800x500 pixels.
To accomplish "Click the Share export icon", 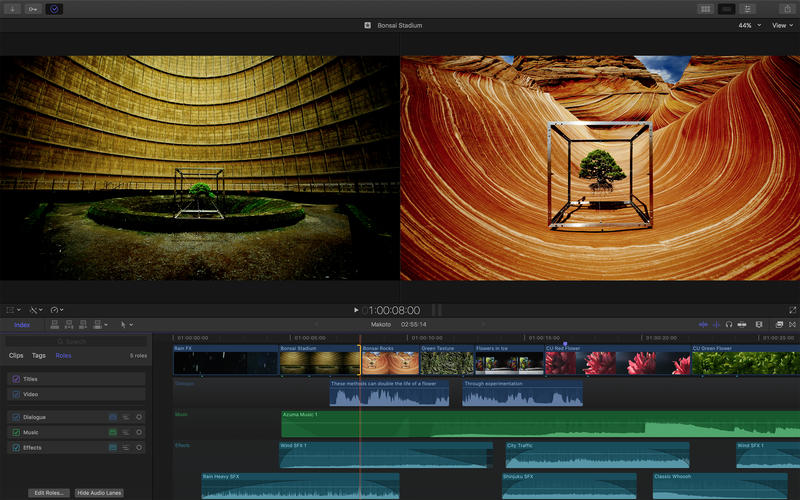I will pyautogui.click(x=787, y=9).
